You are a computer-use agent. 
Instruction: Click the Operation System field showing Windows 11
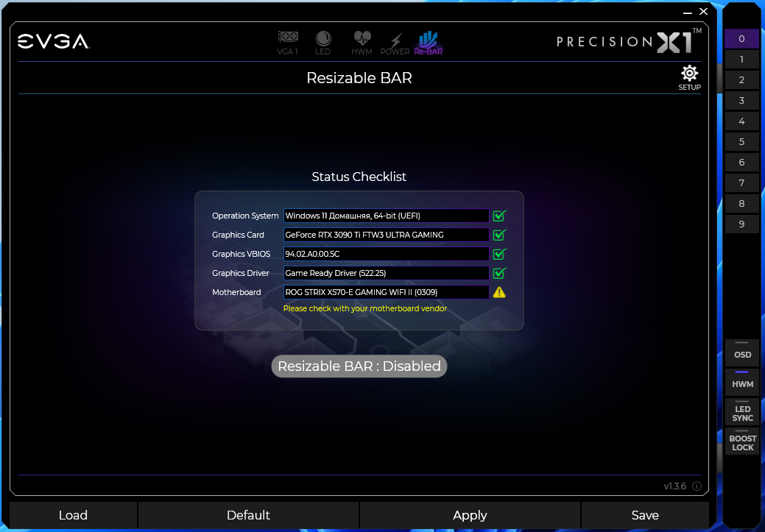[x=386, y=216]
